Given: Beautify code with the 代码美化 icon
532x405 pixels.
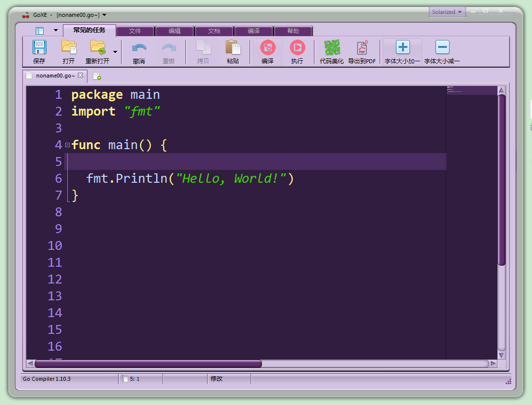Looking at the screenshot, I should coord(332,48).
